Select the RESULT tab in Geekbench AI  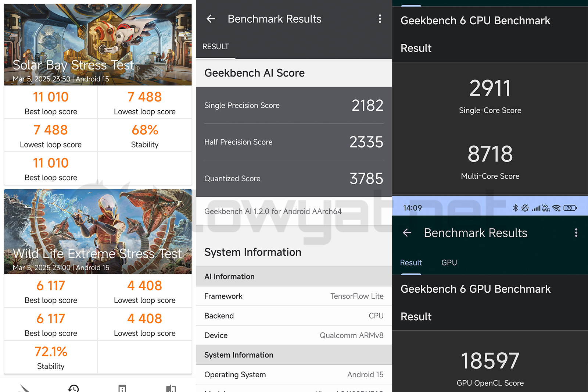pyautogui.click(x=216, y=47)
